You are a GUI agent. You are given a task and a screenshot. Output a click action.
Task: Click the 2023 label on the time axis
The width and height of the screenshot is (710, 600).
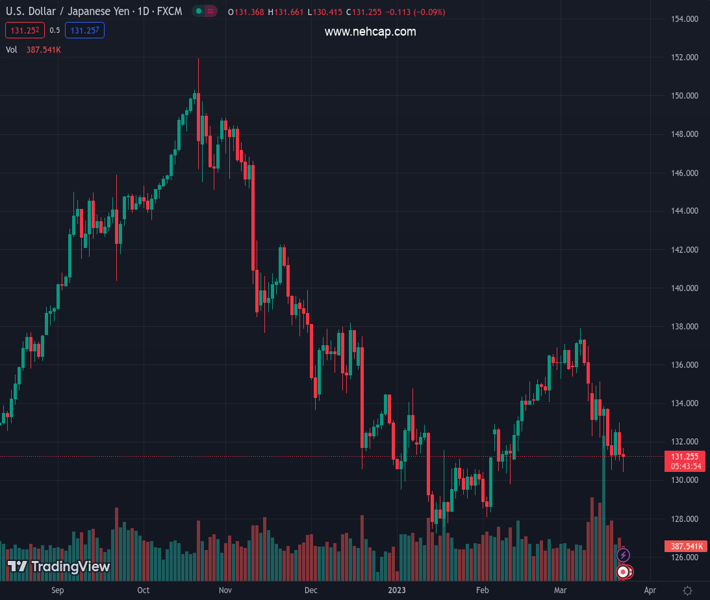[x=398, y=591]
